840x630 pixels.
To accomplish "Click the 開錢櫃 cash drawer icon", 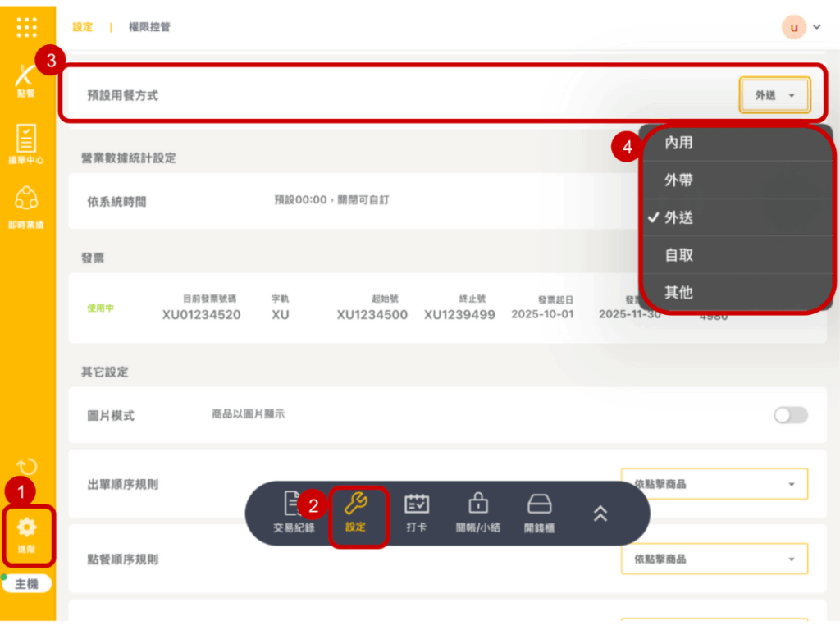I will point(539,512).
